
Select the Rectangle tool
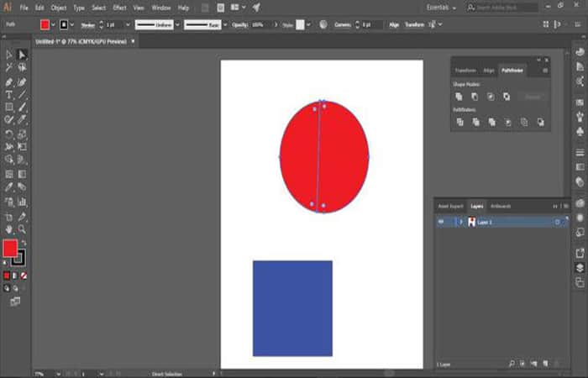tap(9, 108)
